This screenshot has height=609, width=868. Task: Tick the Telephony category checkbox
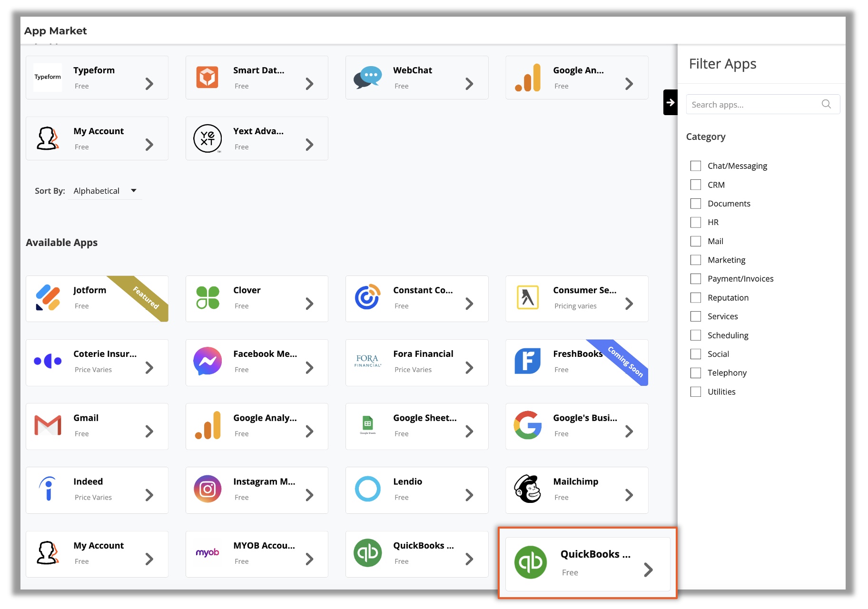(x=696, y=373)
